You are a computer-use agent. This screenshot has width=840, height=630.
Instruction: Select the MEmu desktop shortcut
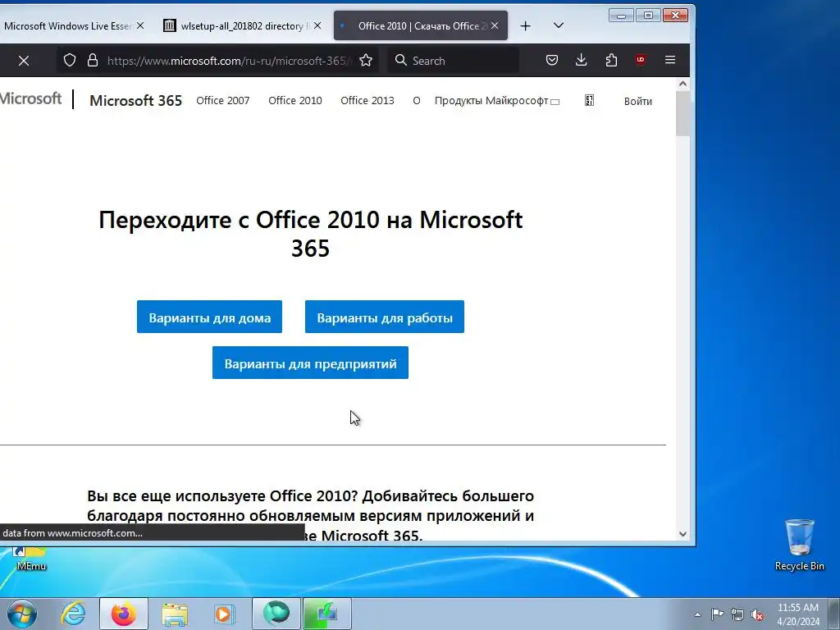pyautogui.click(x=31, y=559)
